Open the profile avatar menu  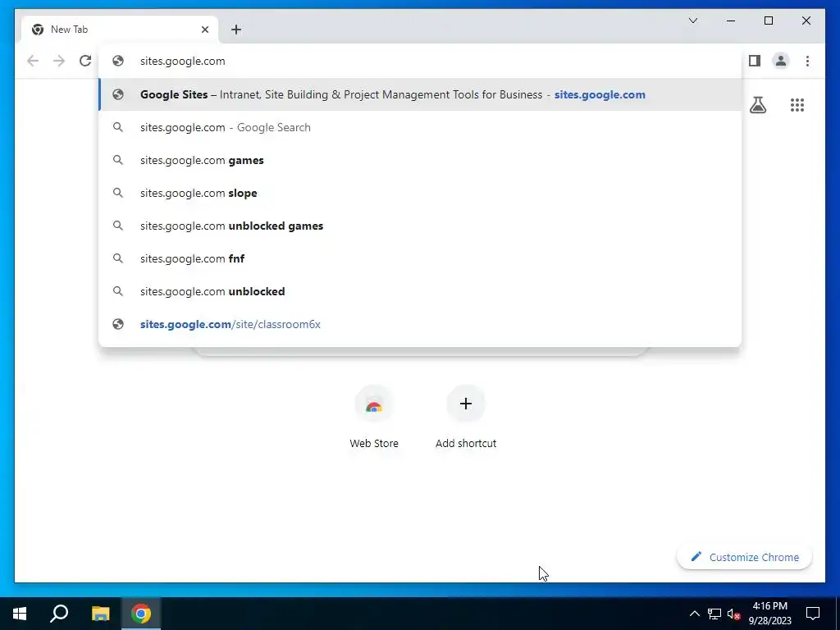click(x=781, y=61)
